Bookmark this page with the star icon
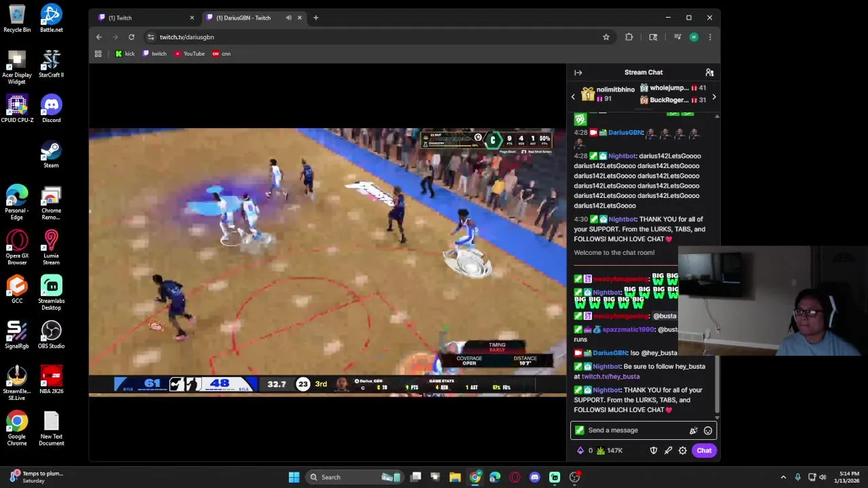Viewport: 868px width, 488px height. click(606, 37)
